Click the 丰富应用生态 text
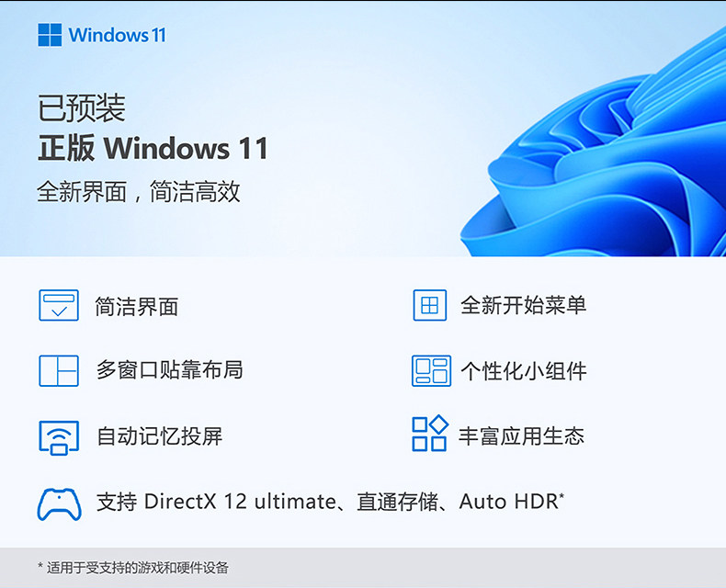Image resolution: width=726 pixels, height=588 pixels. click(521, 436)
